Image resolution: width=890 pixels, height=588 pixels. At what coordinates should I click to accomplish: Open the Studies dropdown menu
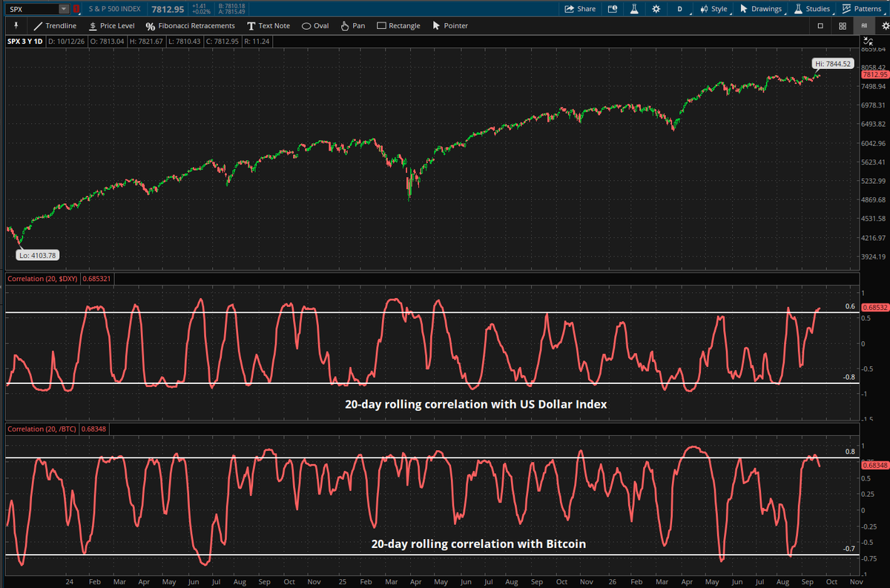[813, 9]
